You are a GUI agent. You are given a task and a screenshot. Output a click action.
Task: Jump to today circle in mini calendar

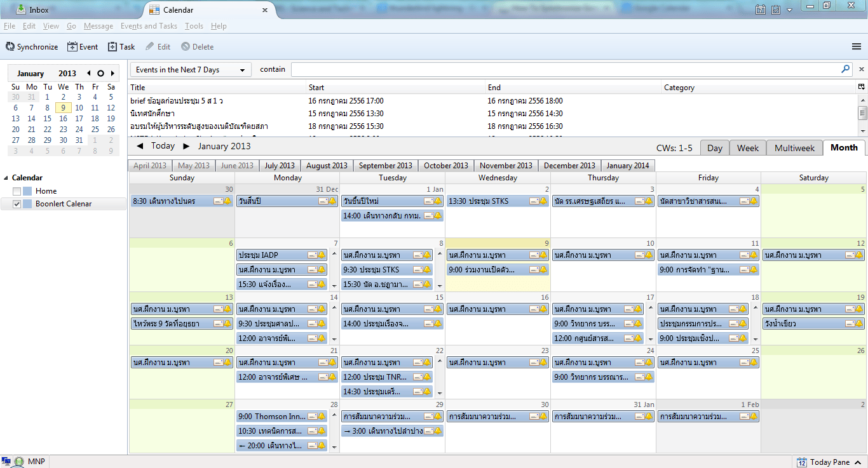tap(100, 74)
